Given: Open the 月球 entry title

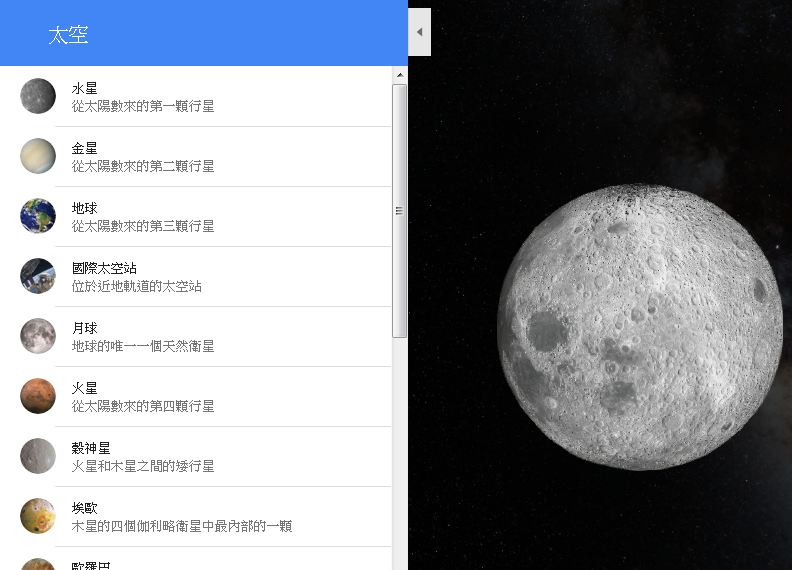Looking at the screenshot, I should click(84, 328).
